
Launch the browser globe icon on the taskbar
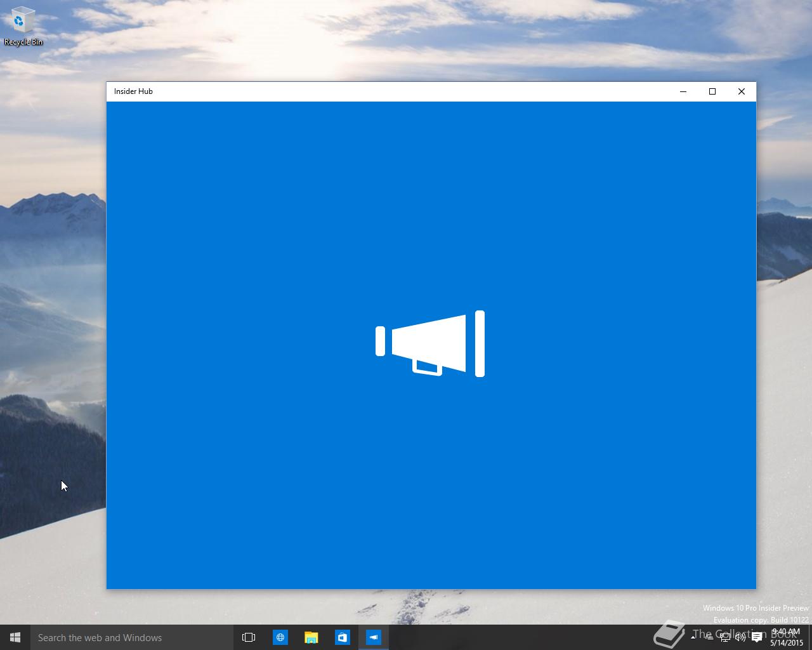280,637
